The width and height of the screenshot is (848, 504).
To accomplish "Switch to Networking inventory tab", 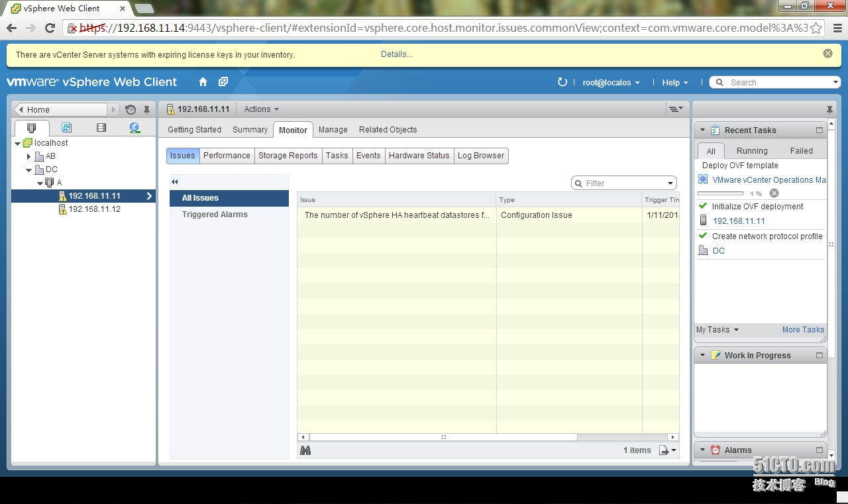I will [x=135, y=128].
